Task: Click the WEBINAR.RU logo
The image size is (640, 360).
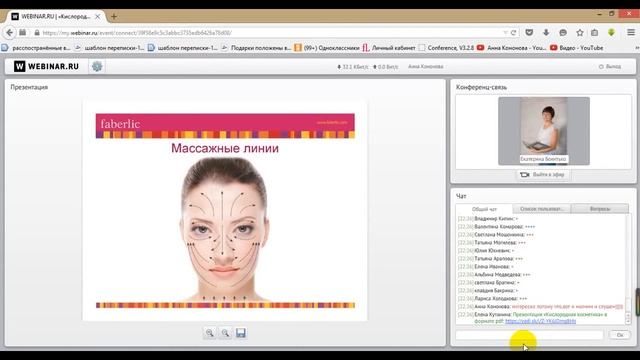Action: (46, 66)
